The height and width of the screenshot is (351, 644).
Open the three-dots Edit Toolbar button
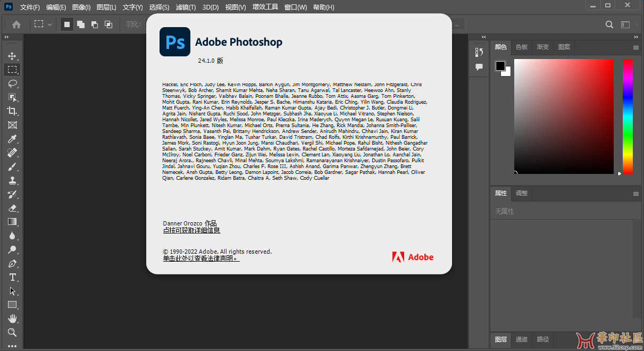(12, 346)
